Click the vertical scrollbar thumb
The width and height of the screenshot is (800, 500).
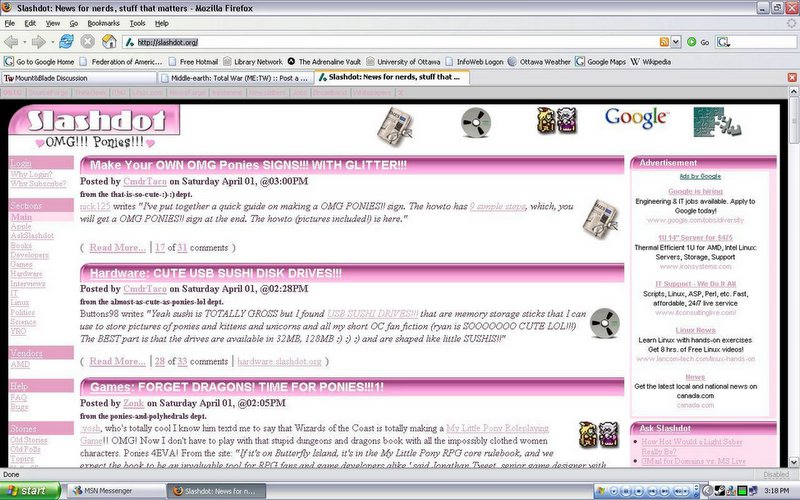click(x=794, y=120)
